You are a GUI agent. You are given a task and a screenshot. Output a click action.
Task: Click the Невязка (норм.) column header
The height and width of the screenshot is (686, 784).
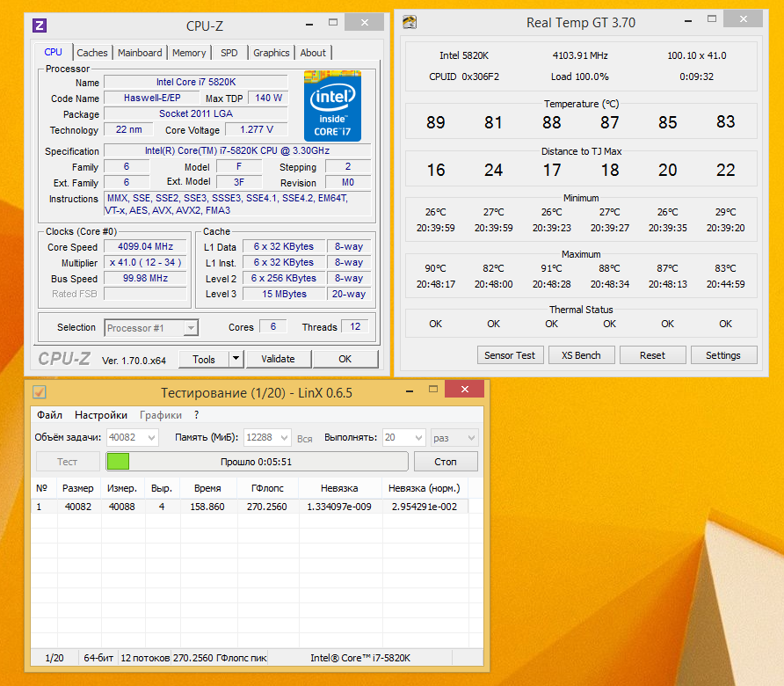(x=424, y=488)
